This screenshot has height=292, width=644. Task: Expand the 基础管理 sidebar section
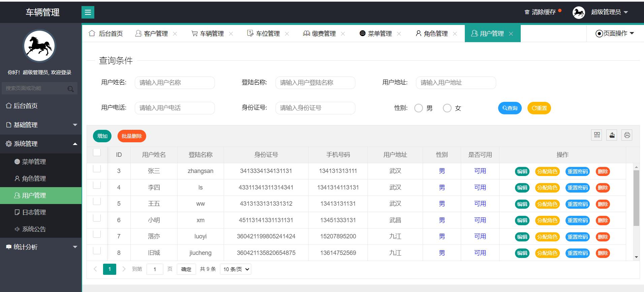point(41,125)
